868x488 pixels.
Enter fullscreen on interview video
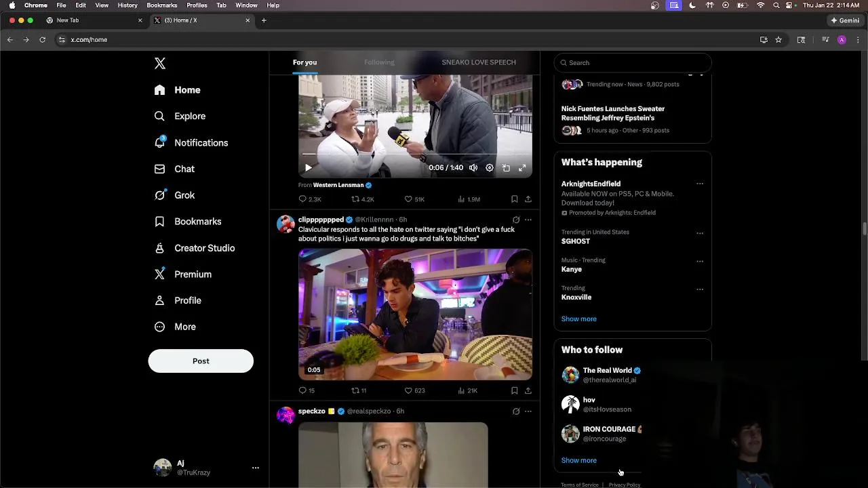pyautogui.click(x=522, y=168)
